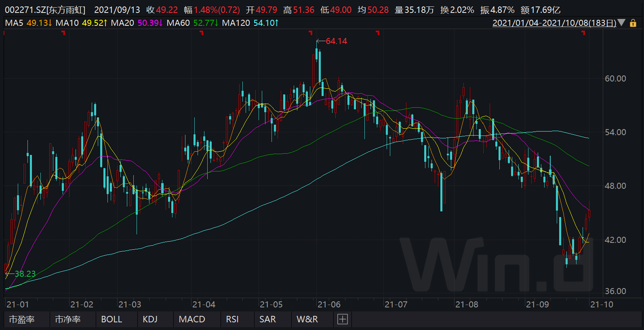Viewport: 644px width, 330px height.
Task: Click the low price 低49.00
Action: pyautogui.click(x=336, y=10)
